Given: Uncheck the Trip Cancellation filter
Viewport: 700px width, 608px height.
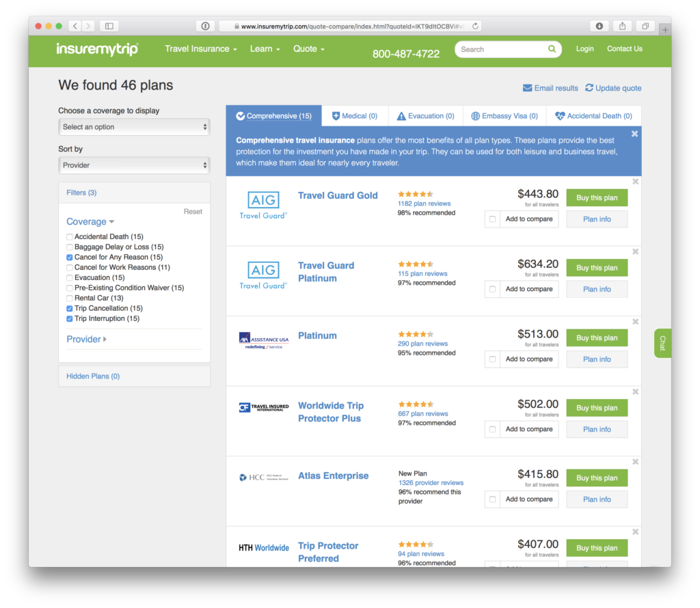Looking at the screenshot, I should 70,309.
